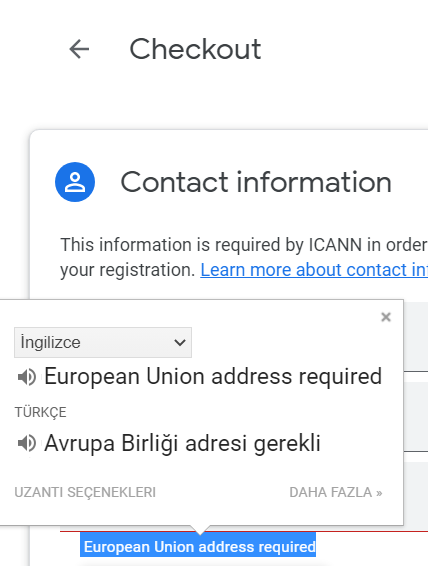
Task: Click the pointer arrow beneath the translation popup
Action: point(200,530)
